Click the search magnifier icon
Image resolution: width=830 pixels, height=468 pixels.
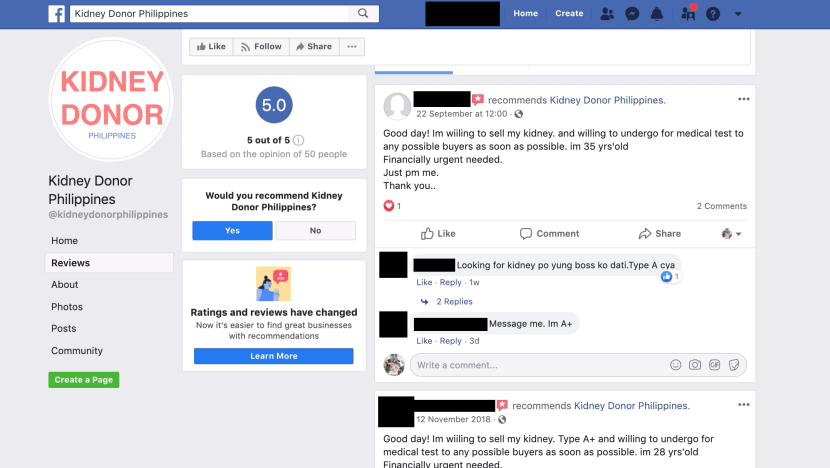pyautogui.click(x=363, y=13)
